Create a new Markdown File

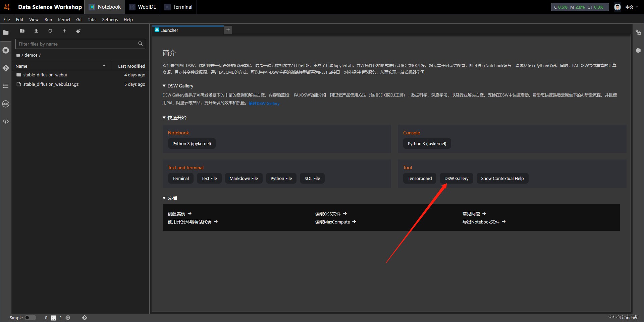[x=244, y=178]
